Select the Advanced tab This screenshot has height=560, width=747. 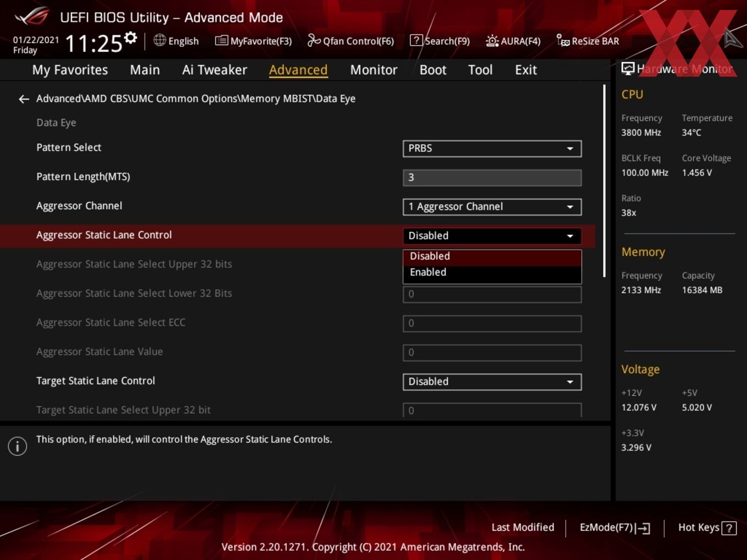[x=298, y=70]
